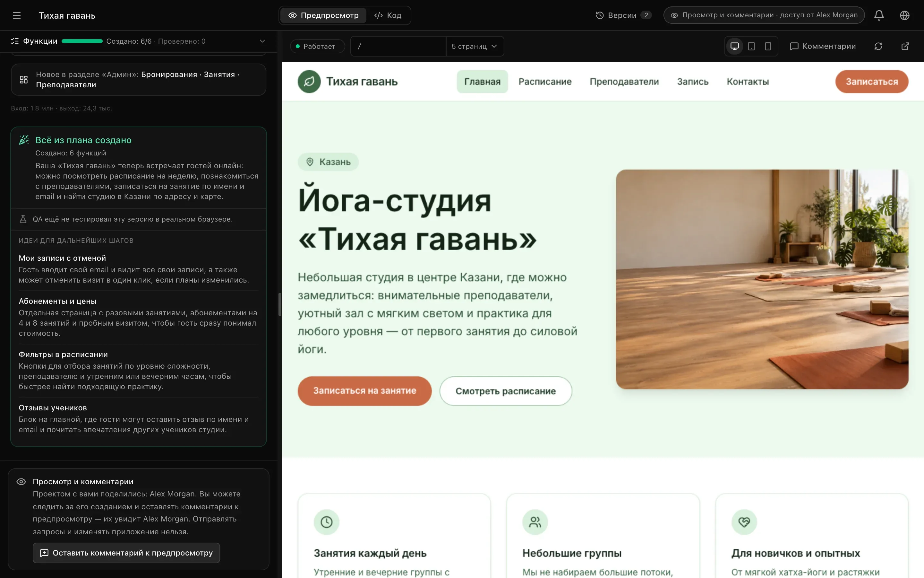Switch to mobile viewport
This screenshot has height=578, width=924.
768,46
